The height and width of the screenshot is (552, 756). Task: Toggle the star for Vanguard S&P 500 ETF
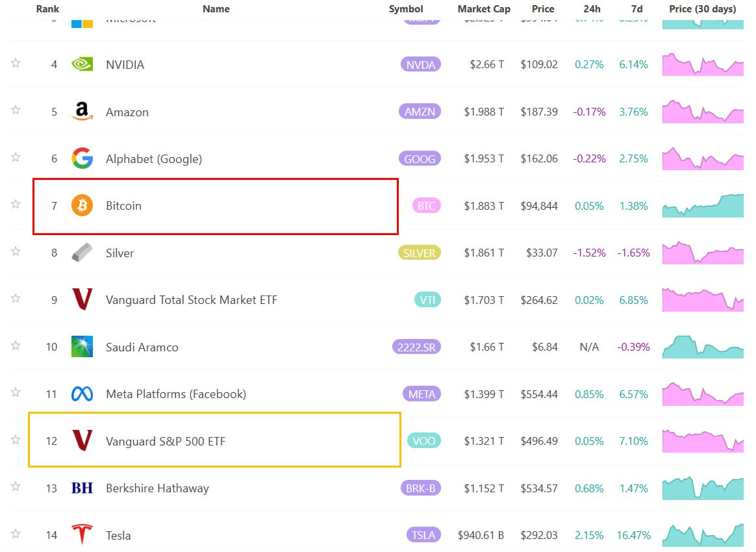coord(16,440)
